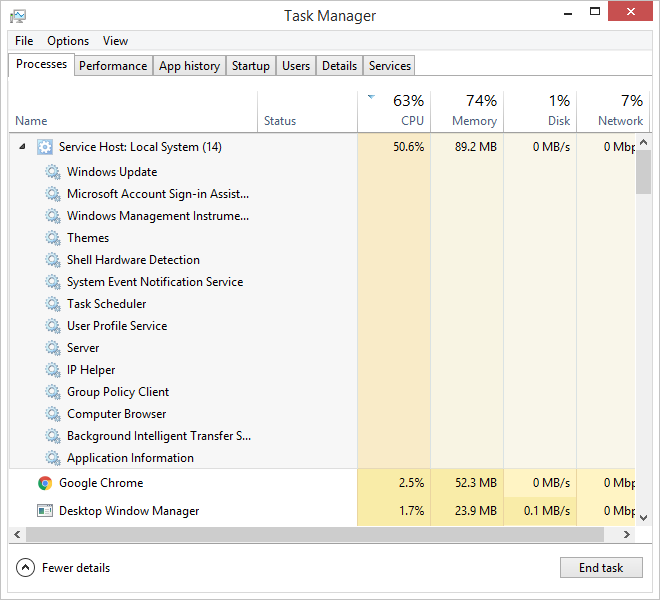
Task: Click the CPU column sort arrow
Action: [372, 97]
